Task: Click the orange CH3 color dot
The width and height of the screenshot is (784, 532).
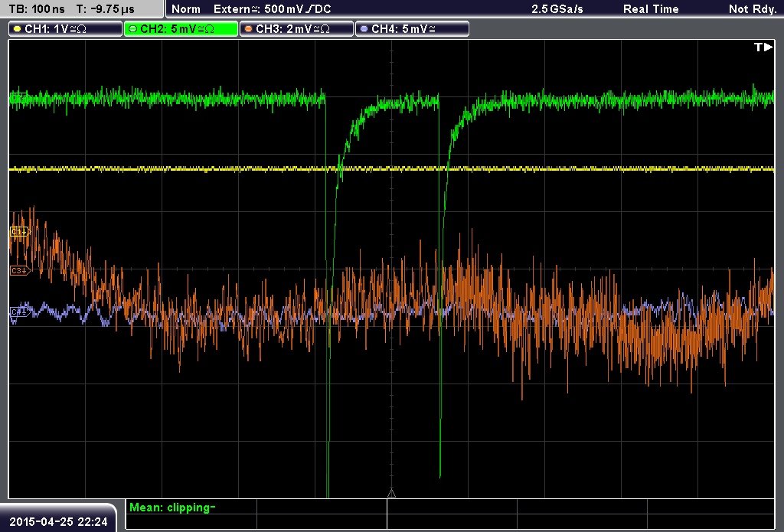Action: tap(249, 29)
